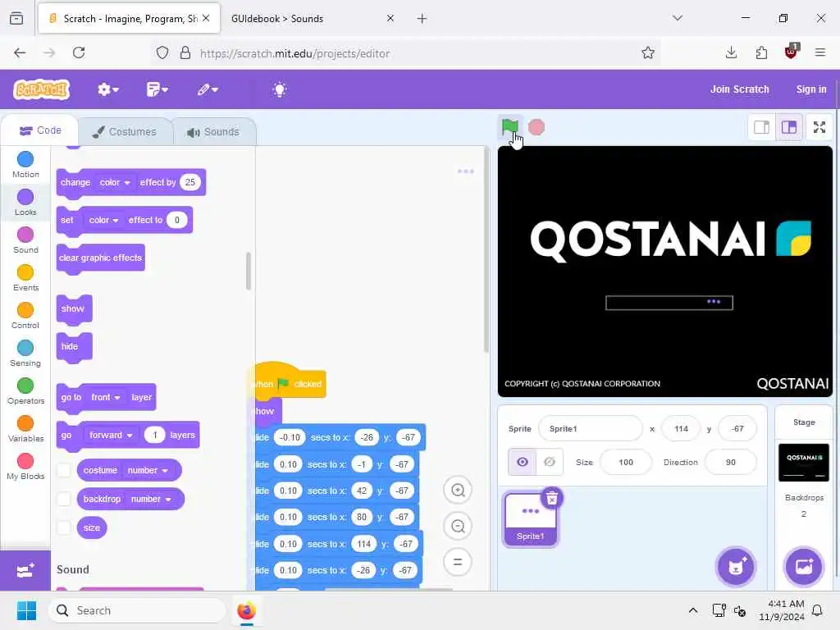Screen dimensions: 840x630
Task: Select the Control block category
Action: 25,316
